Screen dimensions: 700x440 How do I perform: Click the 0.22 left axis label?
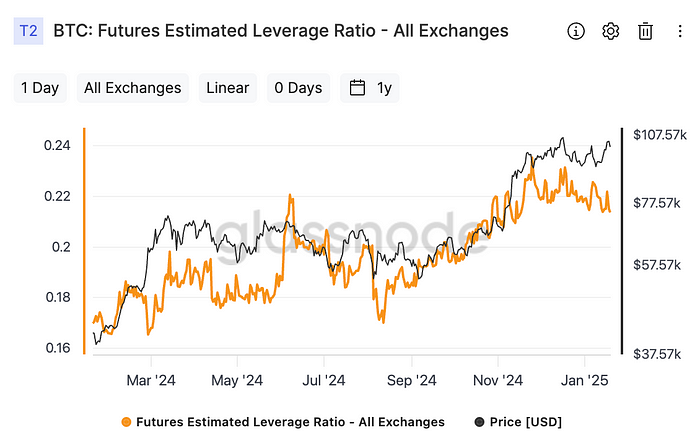tap(57, 196)
